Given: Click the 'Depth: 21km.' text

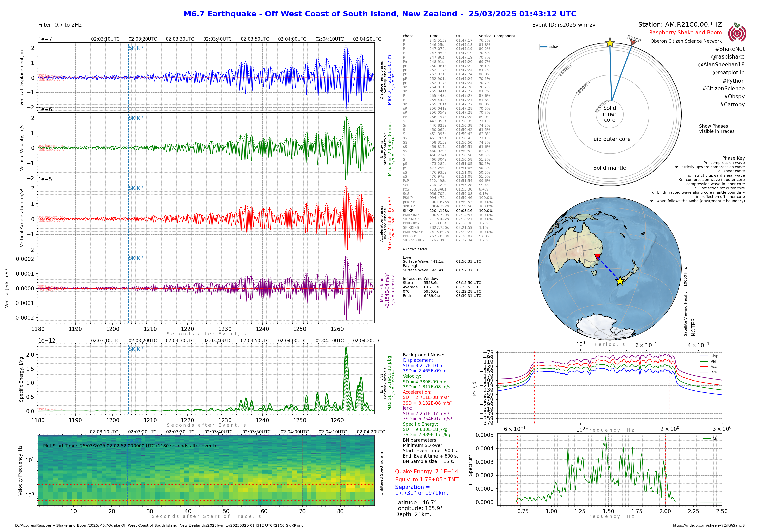Looking at the screenshot, I should click(x=413, y=515).
